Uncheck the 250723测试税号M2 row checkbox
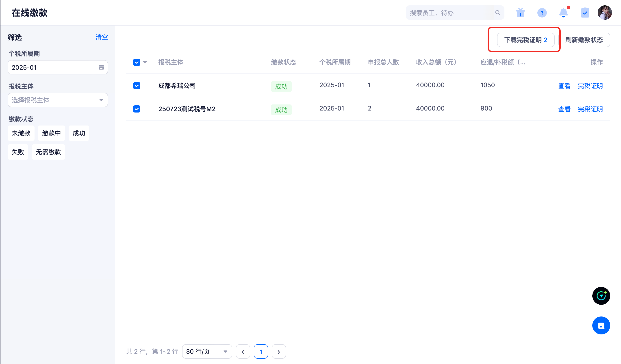Viewport: 621px width, 364px height. point(137,109)
